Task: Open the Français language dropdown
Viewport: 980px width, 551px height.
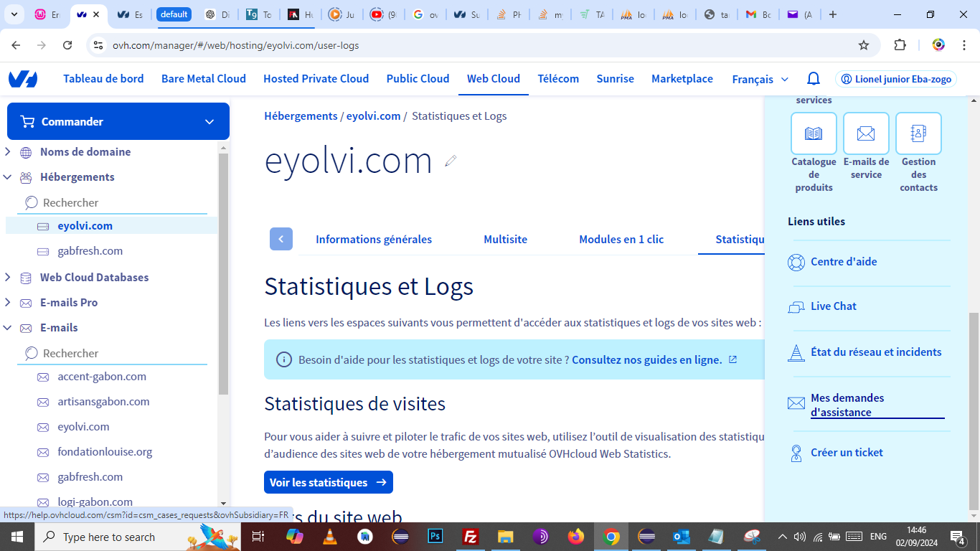Action: click(760, 79)
